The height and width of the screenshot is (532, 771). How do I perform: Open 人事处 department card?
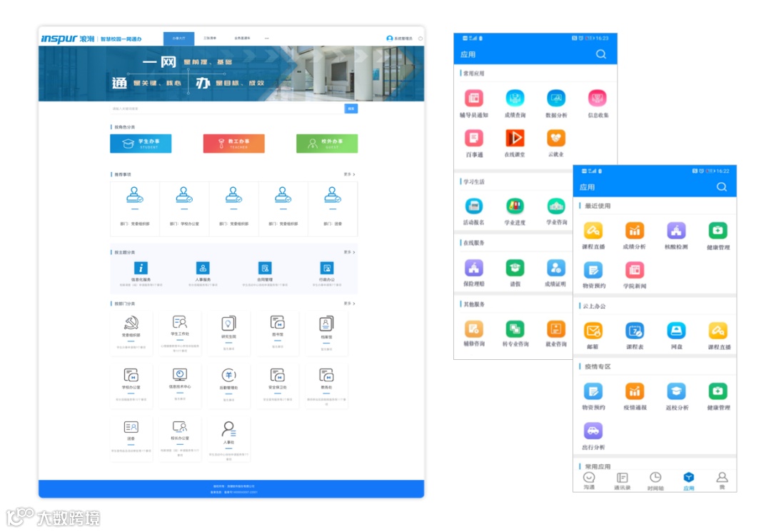228,438
